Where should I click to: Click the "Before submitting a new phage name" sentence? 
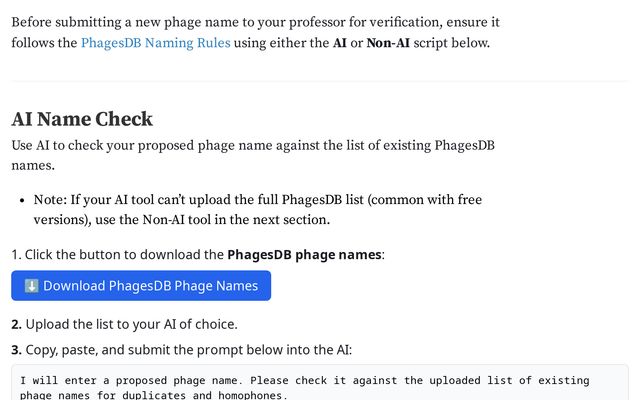pos(255,21)
